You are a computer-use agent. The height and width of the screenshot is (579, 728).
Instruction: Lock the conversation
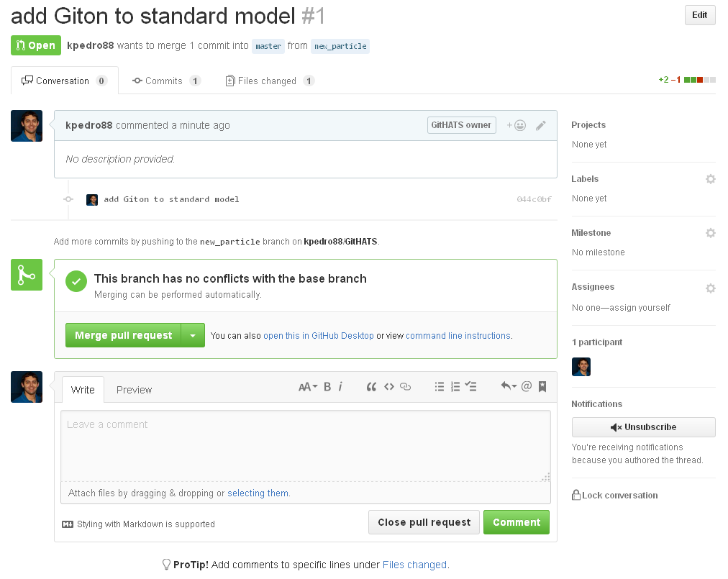point(615,495)
